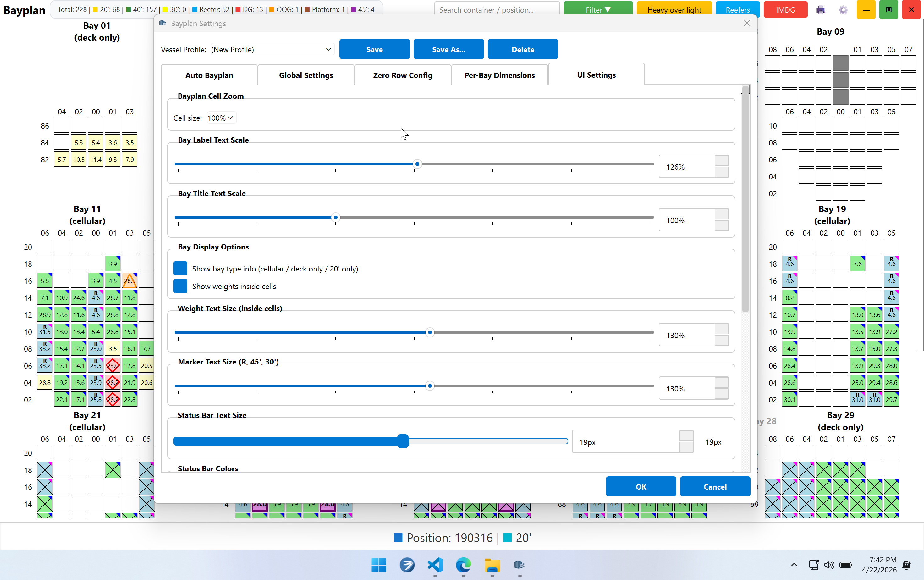Viewport: 924px width, 580px height.
Task: Show hidden system tray icons
Action: (x=794, y=565)
